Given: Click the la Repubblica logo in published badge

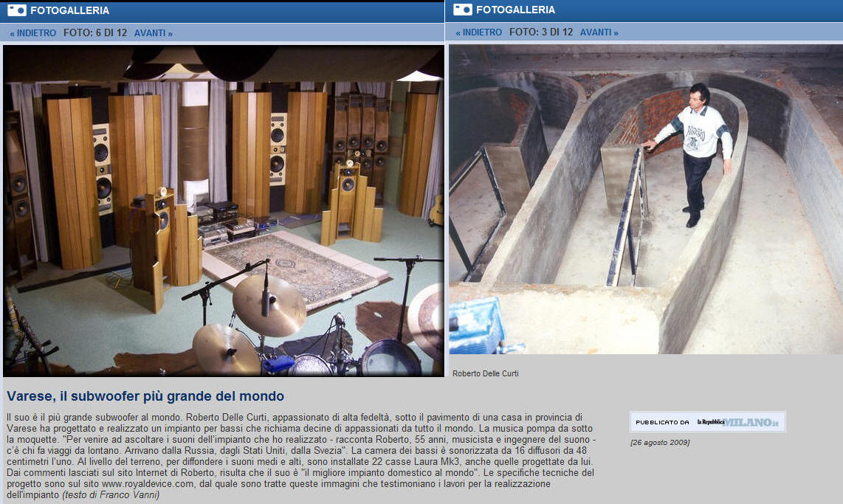Looking at the screenshot, I should [710, 422].
